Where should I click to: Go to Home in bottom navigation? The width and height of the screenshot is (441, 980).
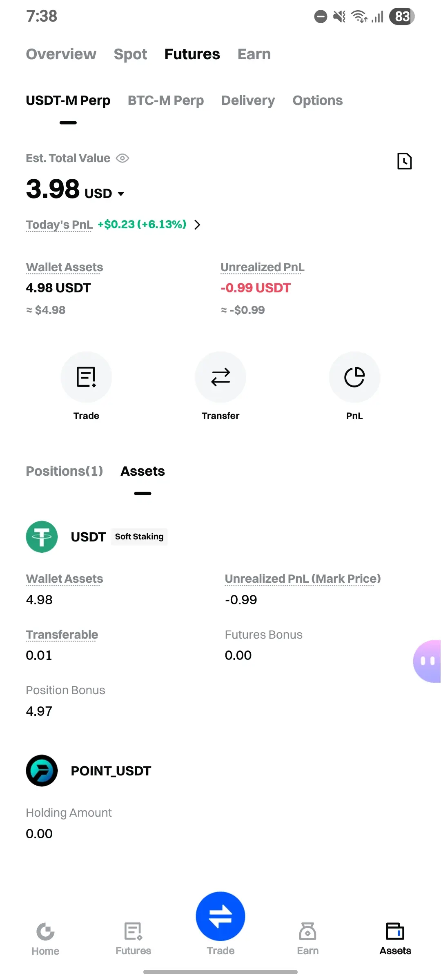(45, 939)
